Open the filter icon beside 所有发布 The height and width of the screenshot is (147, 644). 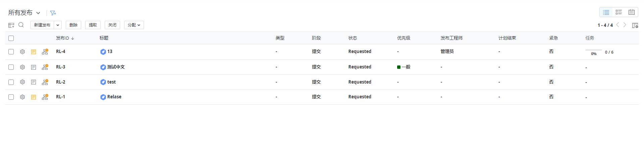coord(53,13)
